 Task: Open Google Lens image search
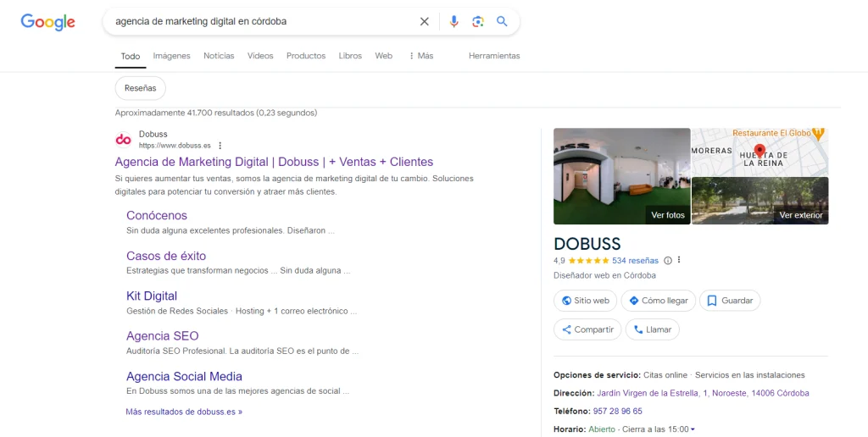(478, 21)
